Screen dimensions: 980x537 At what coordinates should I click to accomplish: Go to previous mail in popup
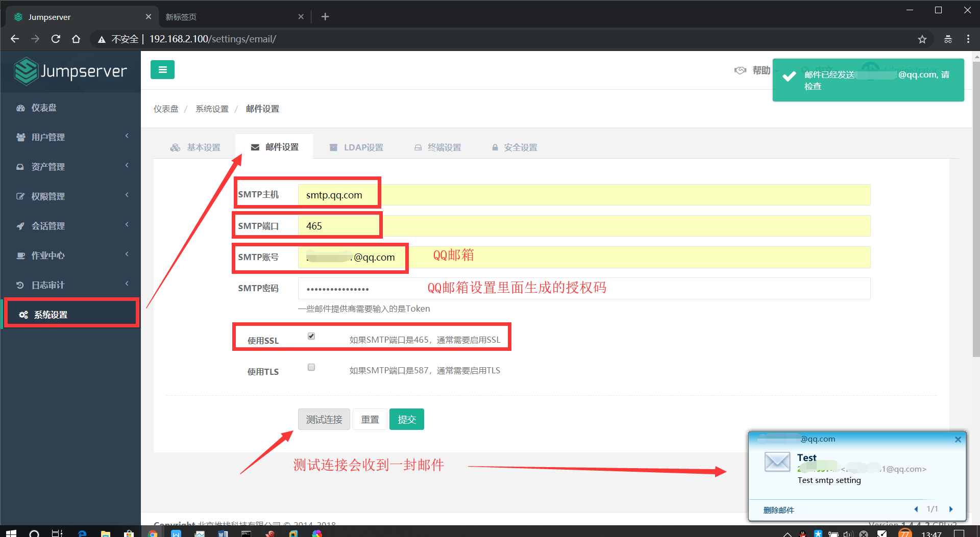coord(916,509)
